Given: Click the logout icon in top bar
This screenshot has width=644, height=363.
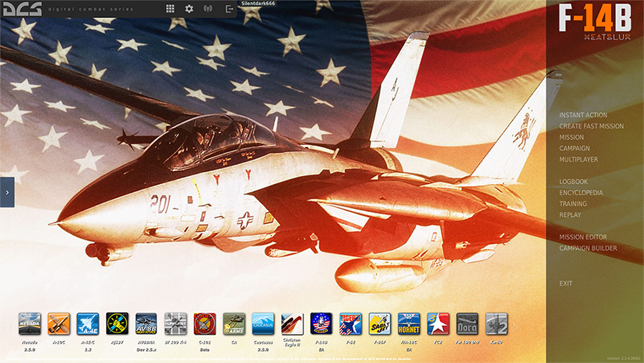Looking at the screenshot, I should pos(228,9).
